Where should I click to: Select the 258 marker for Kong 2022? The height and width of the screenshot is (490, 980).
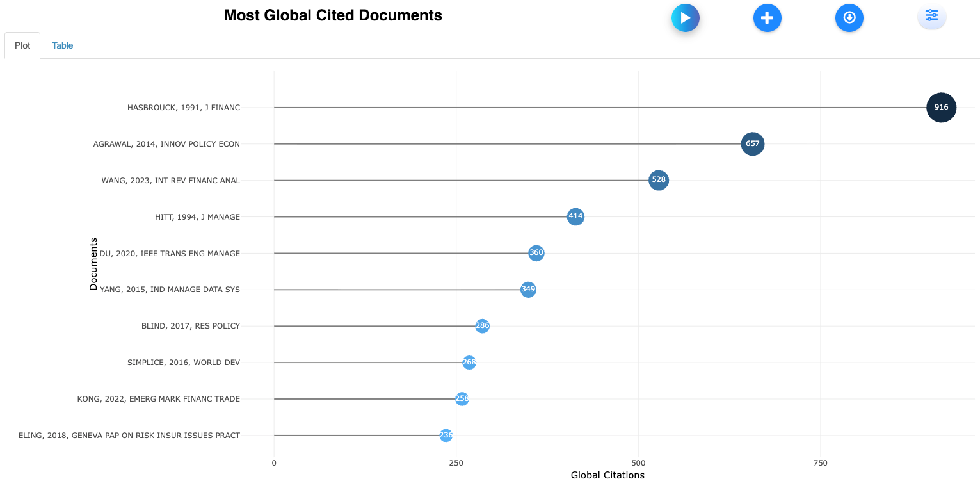[x=462, y=399]
